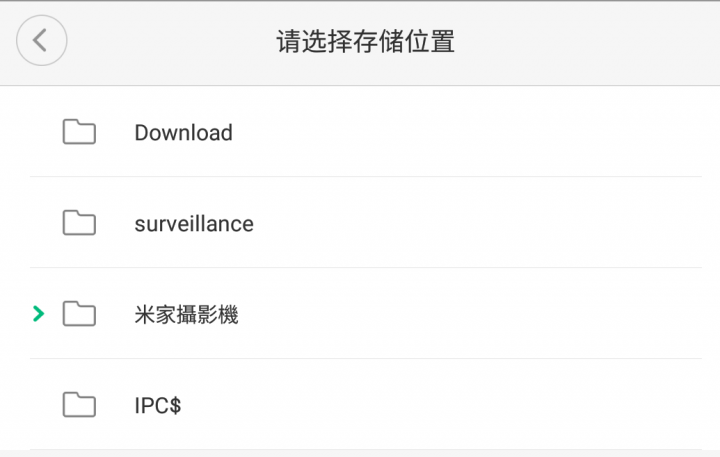The height and width of the screenshot is (457, 720).
Task: Pick the IPC$ folder icon
Action: (x=79, y=404)
